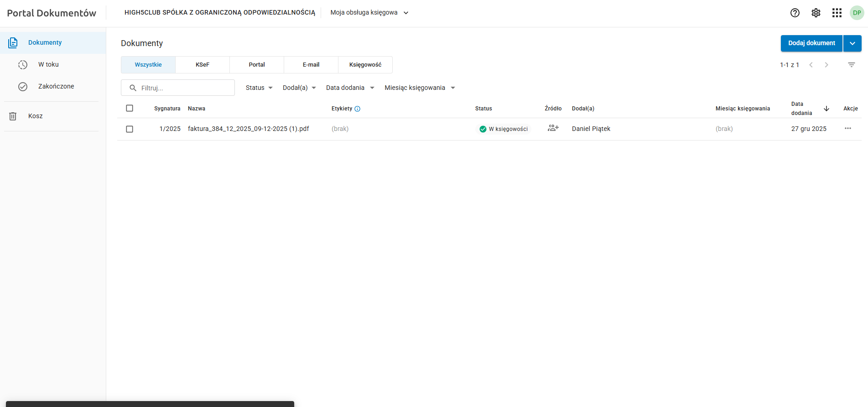Sort by the Sygnatura column header

pyautogui.click(x=167, y=109)
